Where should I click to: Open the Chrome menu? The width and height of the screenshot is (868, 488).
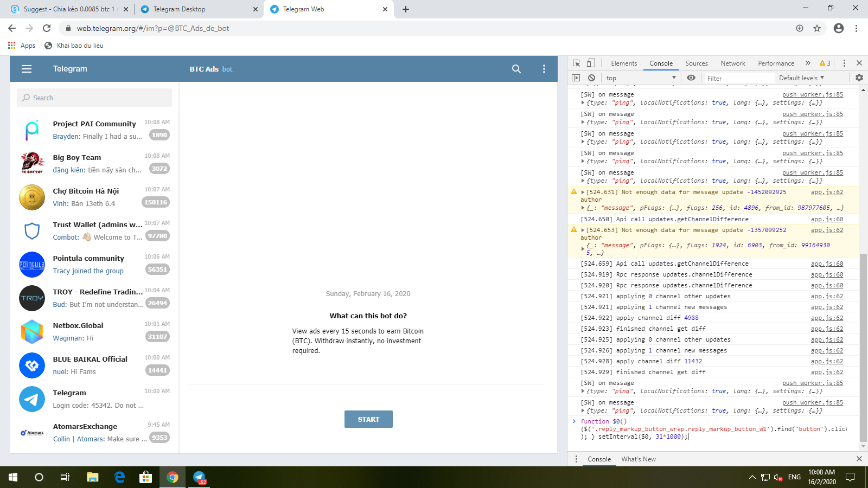pos(857,28)
